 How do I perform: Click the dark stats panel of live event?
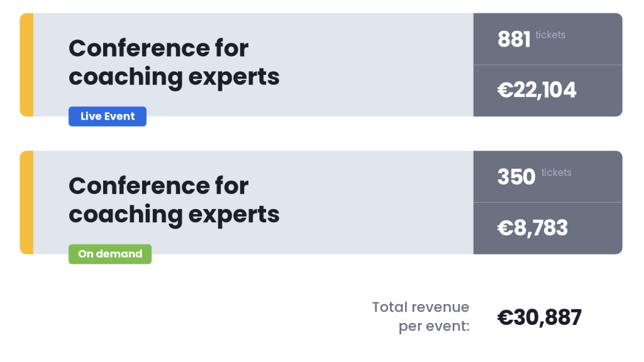(x=548, y=65)
